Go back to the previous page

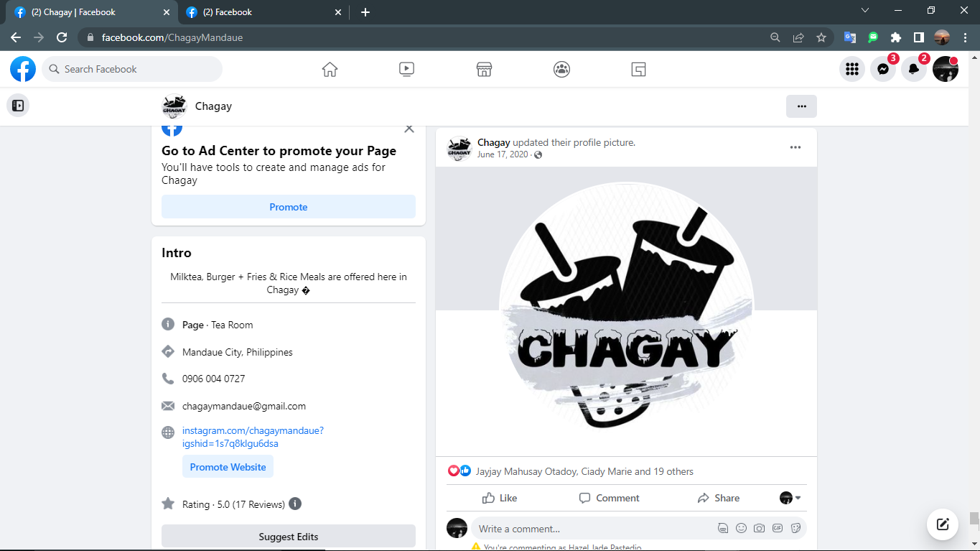pos(16,37)
